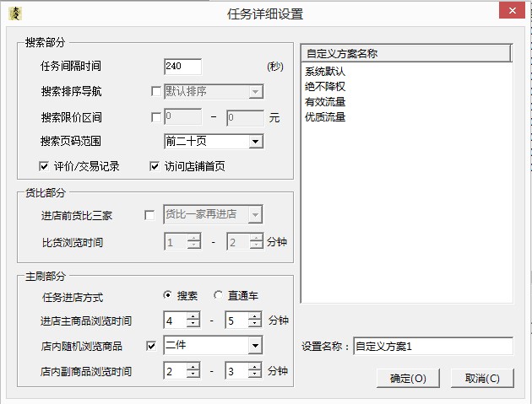
Task: Enable the 搜索排序导航 checkbox
Action: (x=155, y=91)
